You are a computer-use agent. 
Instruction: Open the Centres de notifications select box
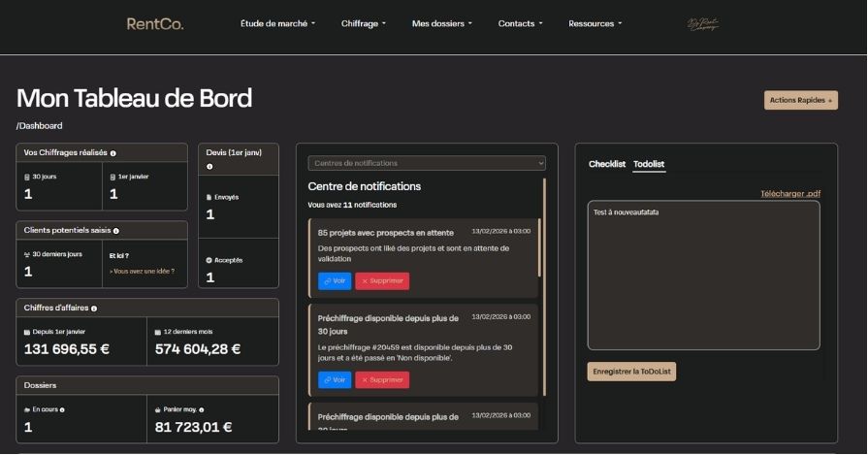click(427, 163)
